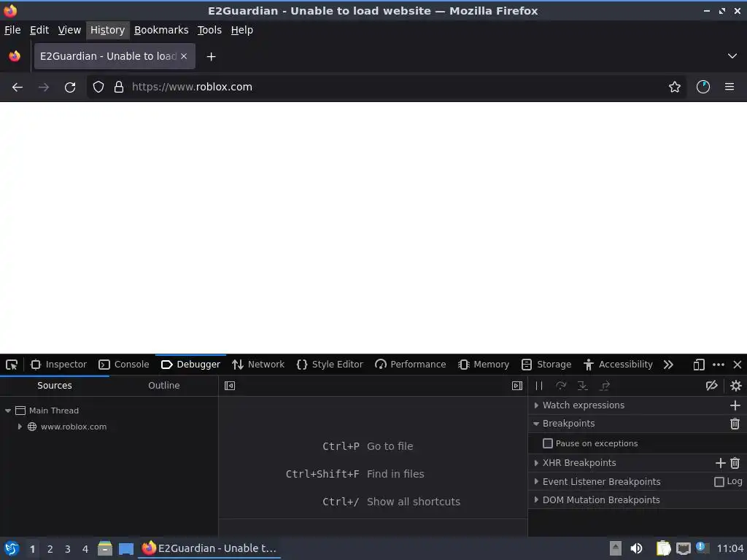Open the extensions circle icon in toolbar
Viewport: 747px width, 560px height.
pyautogui.click(x=703, y=87)
